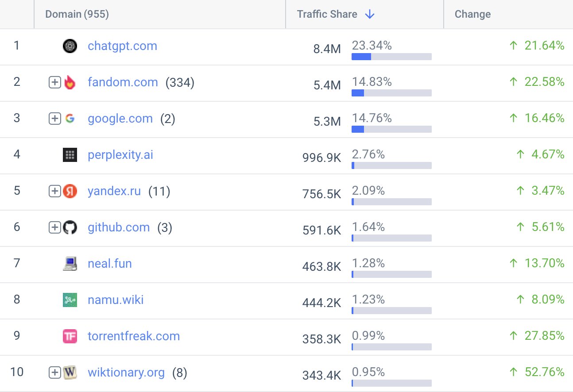Viewport: 573px width, 392px height.
Task: Click the perplexity.ai grid favicon
Action: [x=70, y=155]
